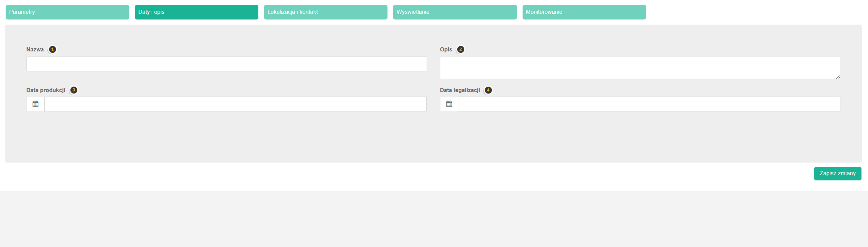Click the Nazwa field label
Viewport: 868px width, 247px height.
coord(35,49)
